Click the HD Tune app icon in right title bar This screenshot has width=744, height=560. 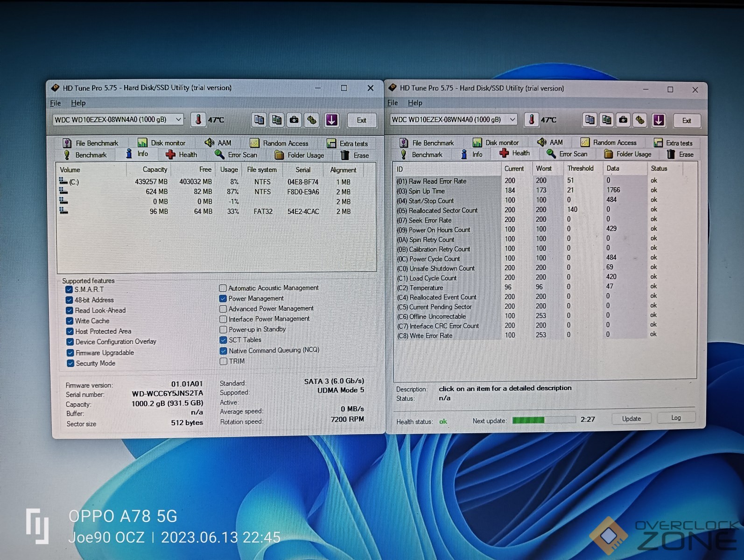point(392,88)
